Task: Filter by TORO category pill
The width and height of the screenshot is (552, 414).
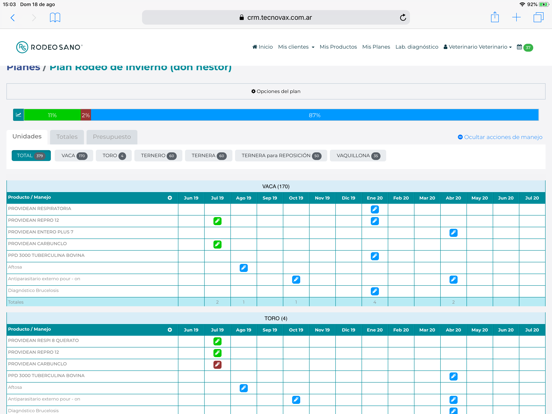Action: (x=114, y=156)
